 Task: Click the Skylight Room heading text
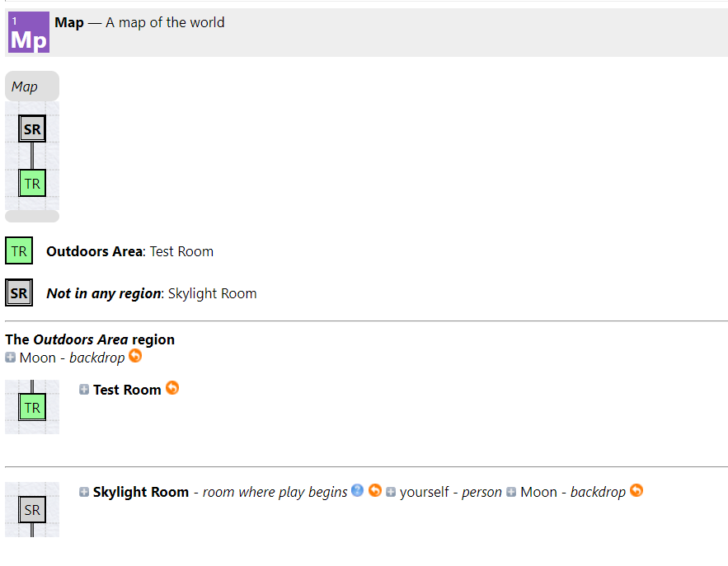(x=141, y=492)
